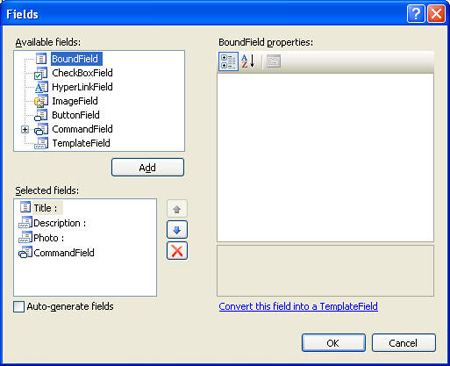Close the Fields dialog

(x=436, y=14)
